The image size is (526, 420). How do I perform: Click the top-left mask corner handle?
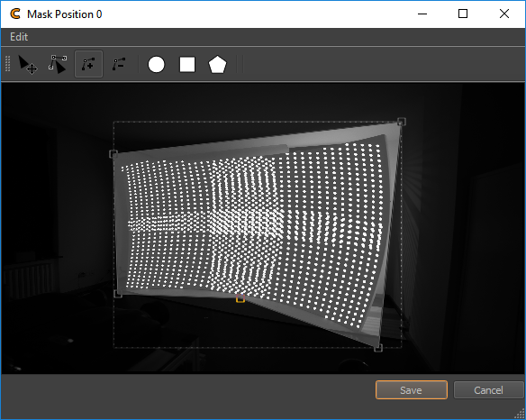click(x=113, y=154)
